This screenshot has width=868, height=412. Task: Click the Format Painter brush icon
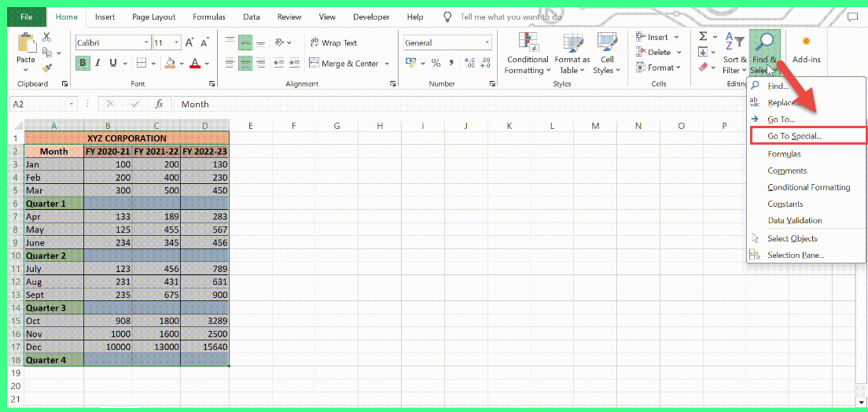[x=46, y=68]
